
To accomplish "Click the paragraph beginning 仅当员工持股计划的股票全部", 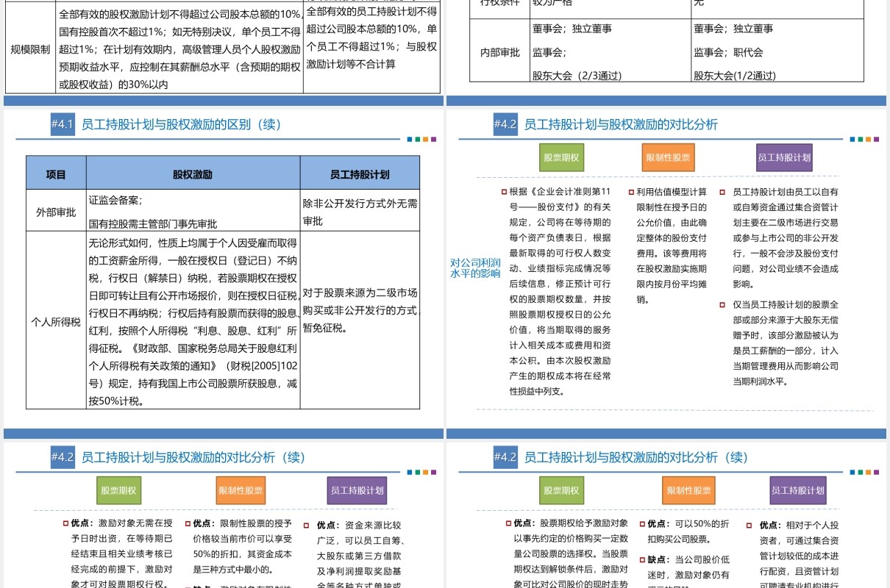I will click(786, 343).
